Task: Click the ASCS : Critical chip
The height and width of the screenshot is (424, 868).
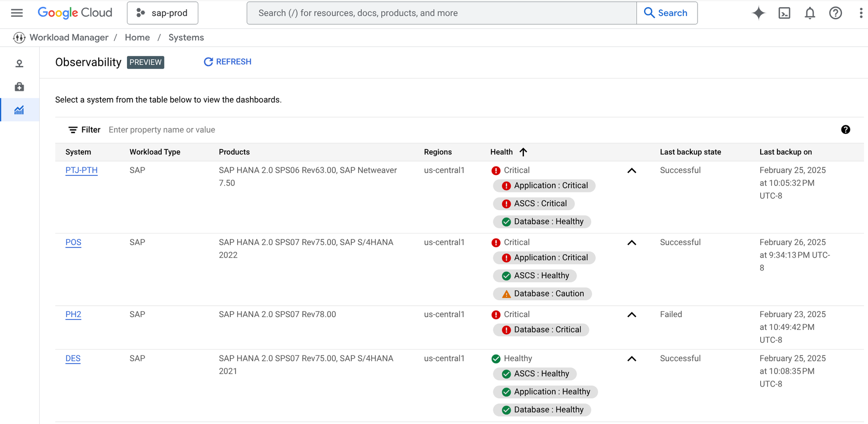Action: click(534, 204)
